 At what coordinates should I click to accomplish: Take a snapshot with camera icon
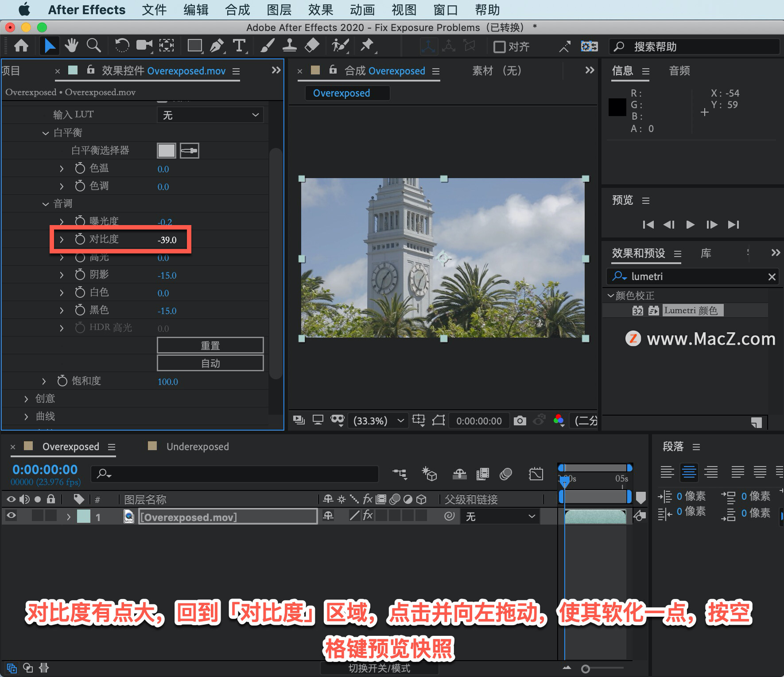(520, 420)
